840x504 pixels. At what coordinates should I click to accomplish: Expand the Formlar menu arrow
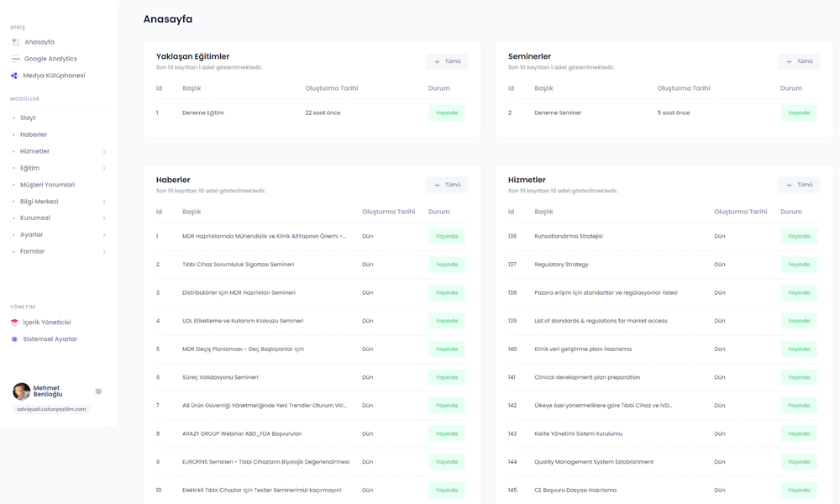[x=104, y=252]
